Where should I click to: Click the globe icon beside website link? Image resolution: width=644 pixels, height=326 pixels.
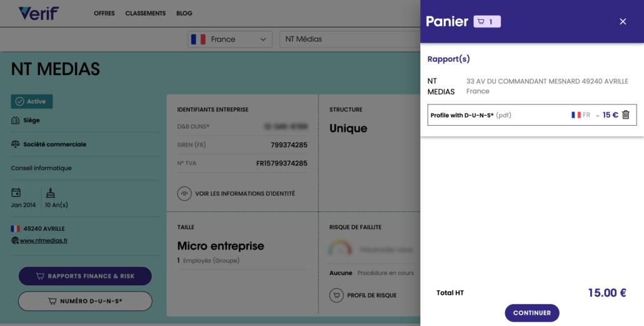click(15, 240)
